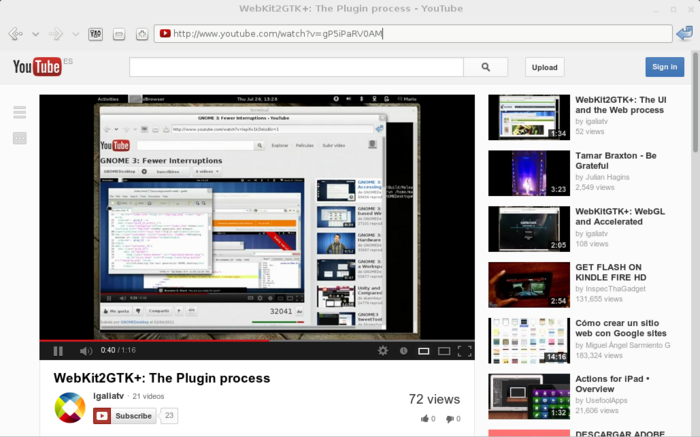
Task: Click the video title 'WebKit2GTK+: The Plugin process'
Action: (x=162, y=378)
